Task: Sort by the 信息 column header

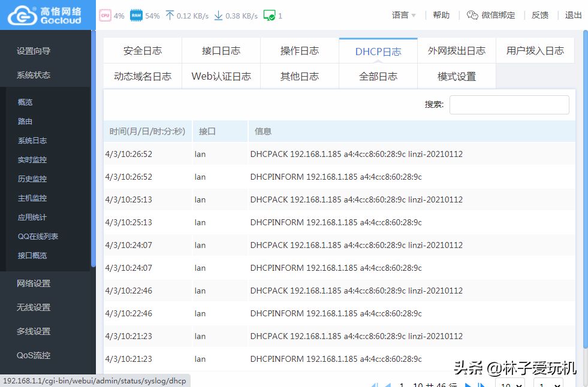Action: (412, 131)
